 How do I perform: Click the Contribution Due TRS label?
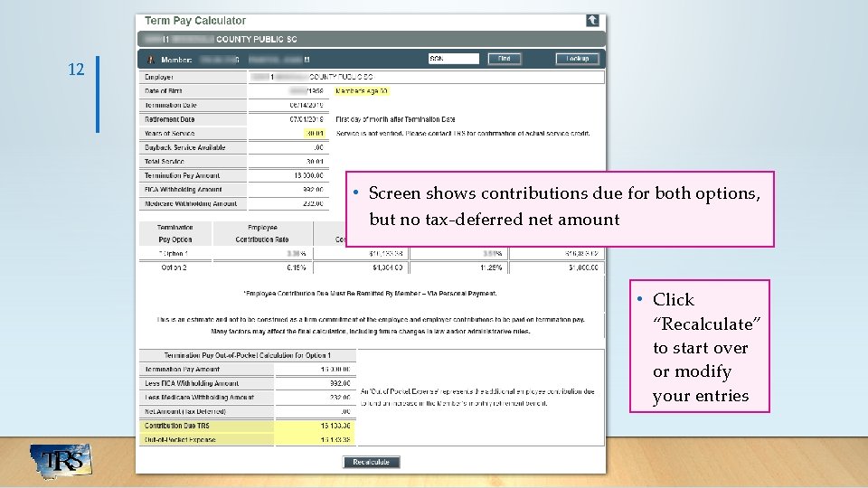point(176,426)
